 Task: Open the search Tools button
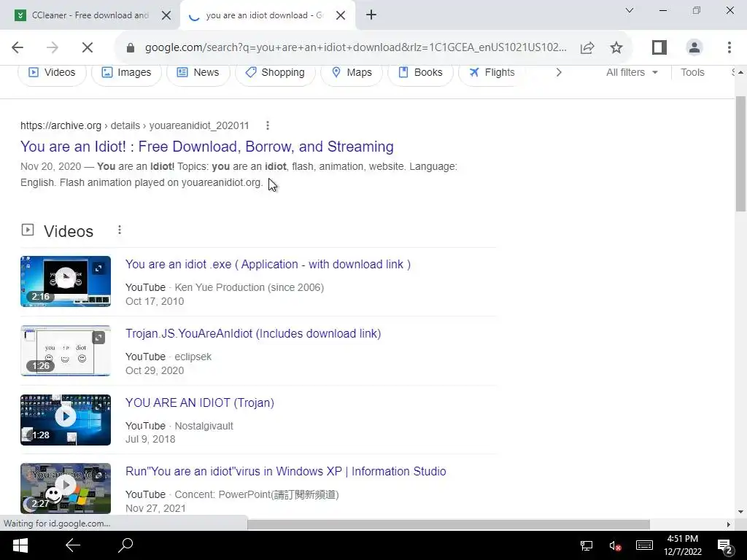click(x=692, y=72)
